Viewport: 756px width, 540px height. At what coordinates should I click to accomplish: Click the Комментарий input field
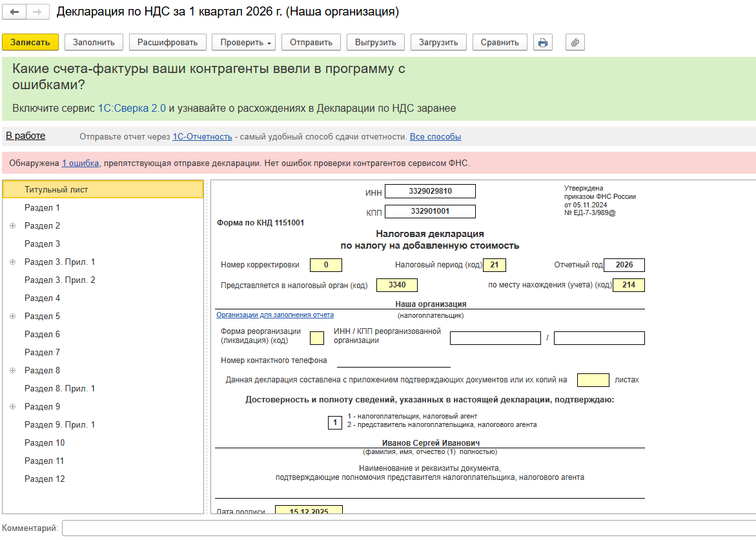[x=409, y=528]
